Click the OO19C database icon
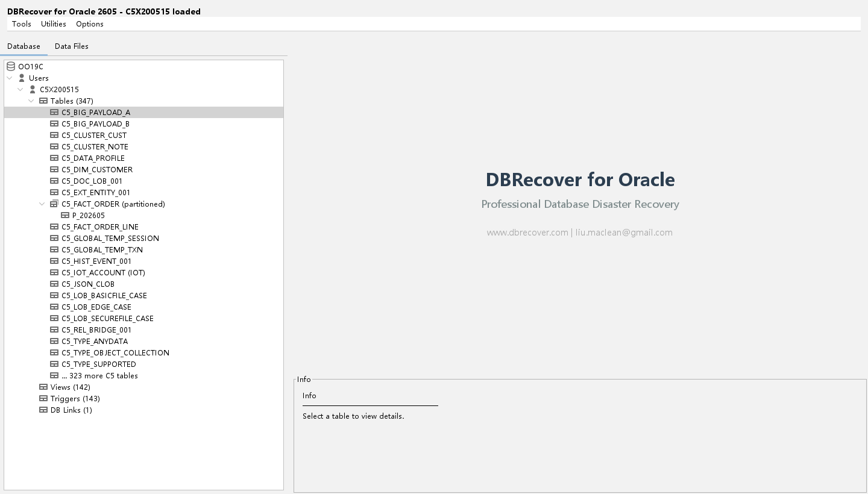 tap(11, 67)
